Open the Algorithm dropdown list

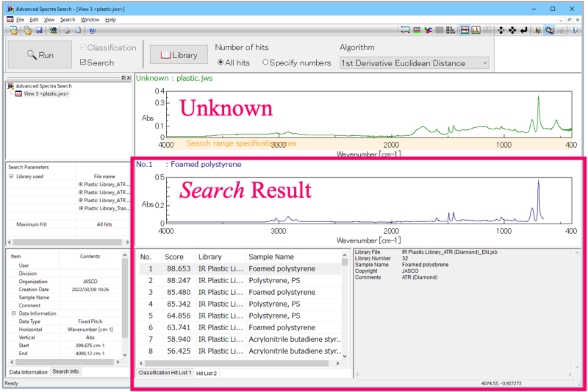415,63
